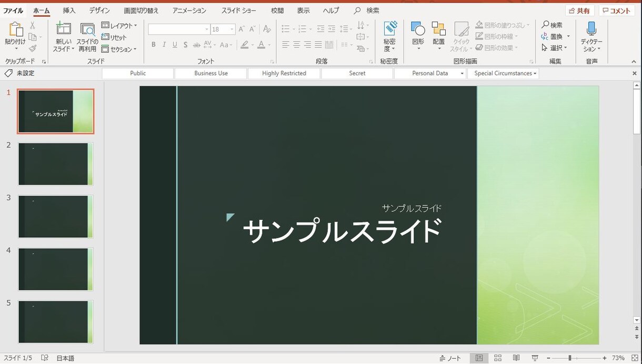Toggle text Shadow (S) formatting
The image size is (642, 364).
pos(186,45)
